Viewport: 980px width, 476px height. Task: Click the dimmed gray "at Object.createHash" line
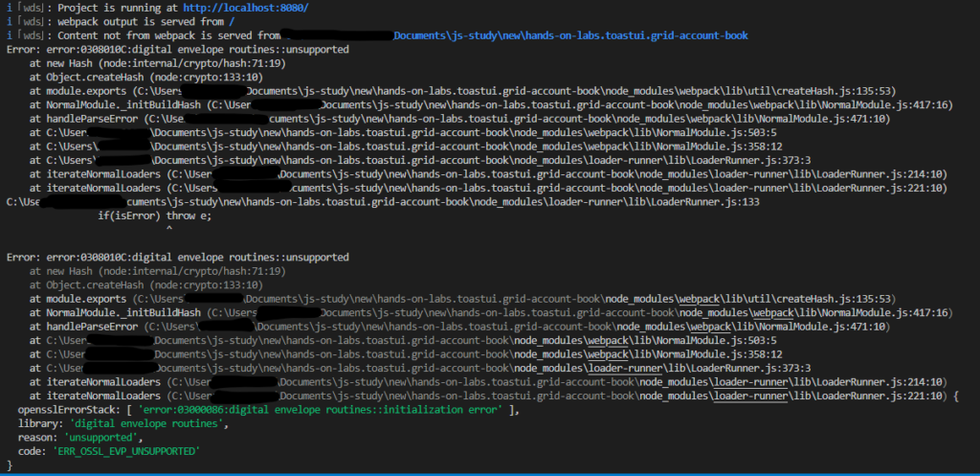coord(145,285)
